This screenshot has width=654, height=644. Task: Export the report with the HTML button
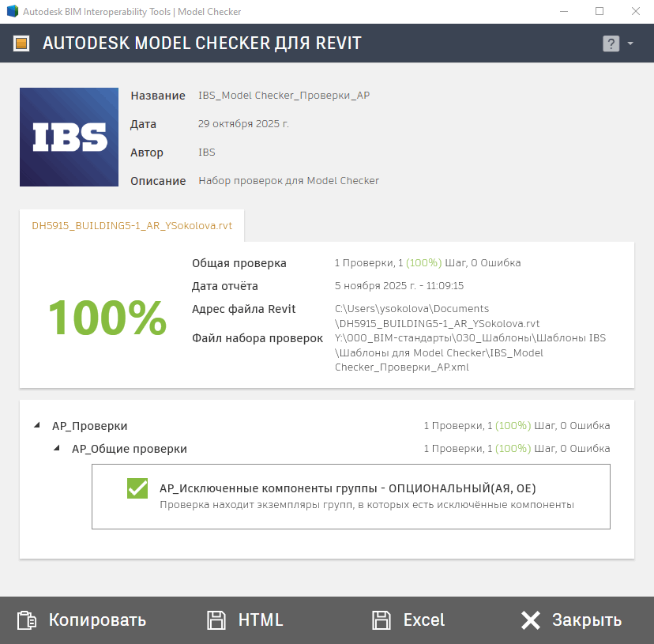tap(245, 620)
